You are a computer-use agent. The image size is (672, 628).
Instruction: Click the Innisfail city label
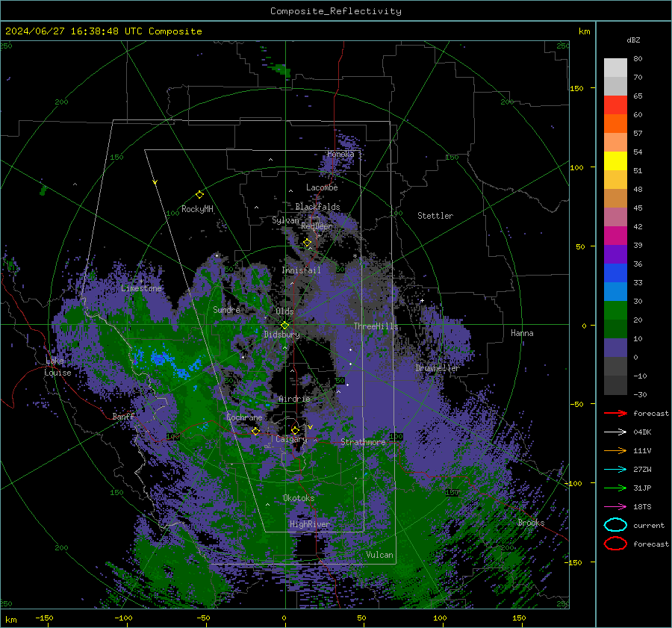[301, 270]
